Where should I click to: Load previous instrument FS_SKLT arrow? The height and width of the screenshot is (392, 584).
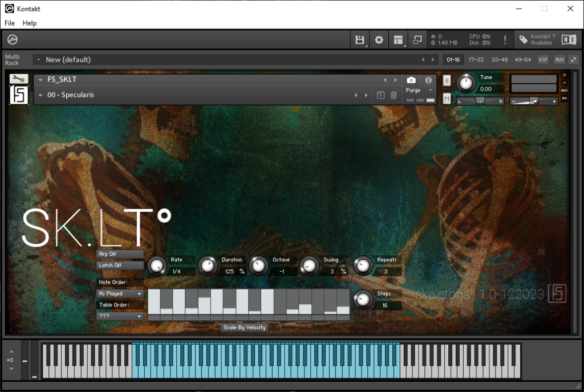click(x=385, y=80)
